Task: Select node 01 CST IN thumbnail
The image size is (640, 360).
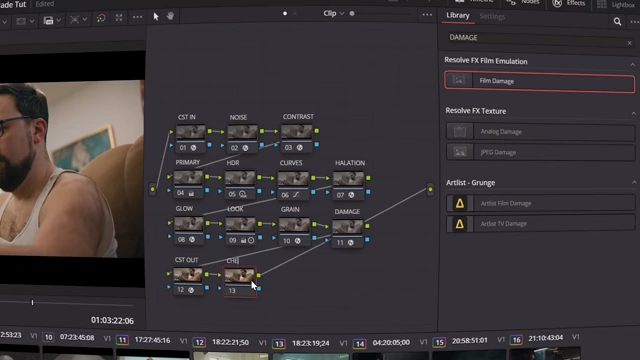Action: (x=191, y=132)
